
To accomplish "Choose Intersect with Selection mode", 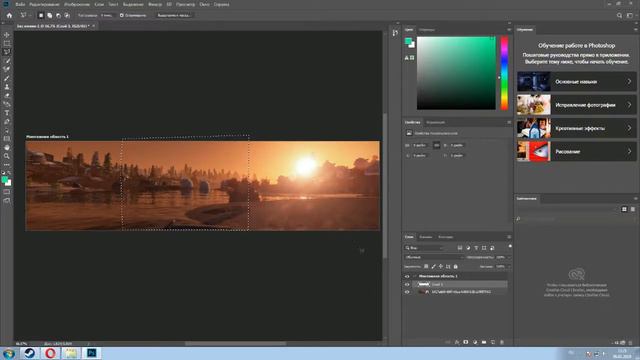I will click(67, 15).
